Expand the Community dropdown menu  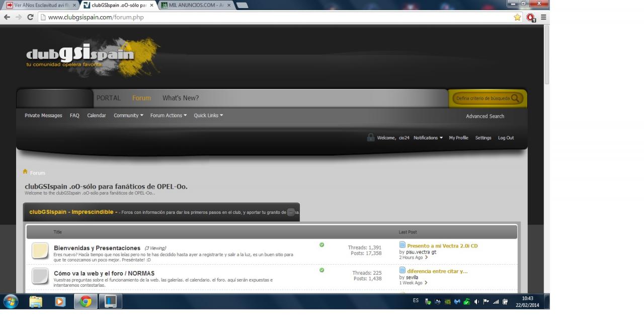tap(128, 115)
